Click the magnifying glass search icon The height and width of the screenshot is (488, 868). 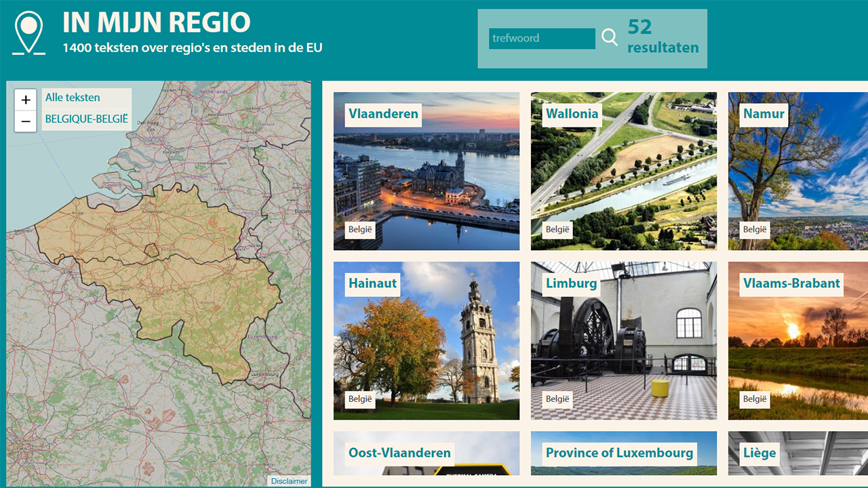point(610,38)
